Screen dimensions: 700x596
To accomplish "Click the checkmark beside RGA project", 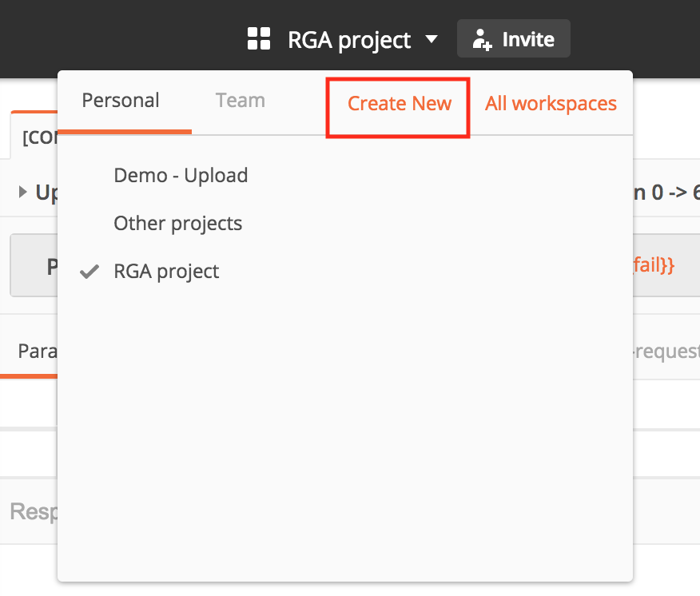I will pos(89,272).
